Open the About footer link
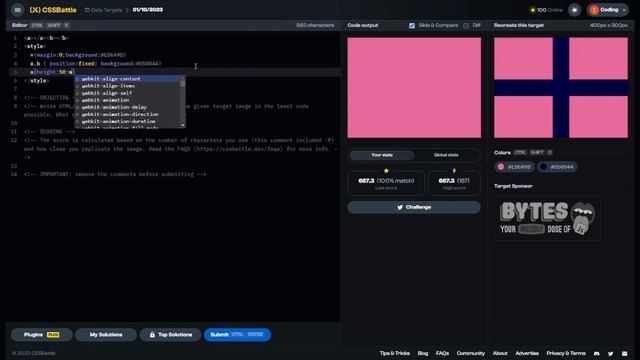The height and width of the screenshot is (360, 640). (500, 353)
